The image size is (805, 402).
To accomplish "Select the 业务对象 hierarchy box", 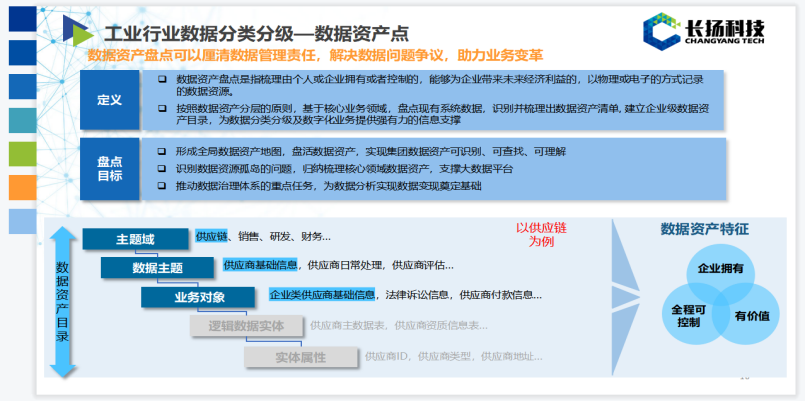I will pos(199,297).
